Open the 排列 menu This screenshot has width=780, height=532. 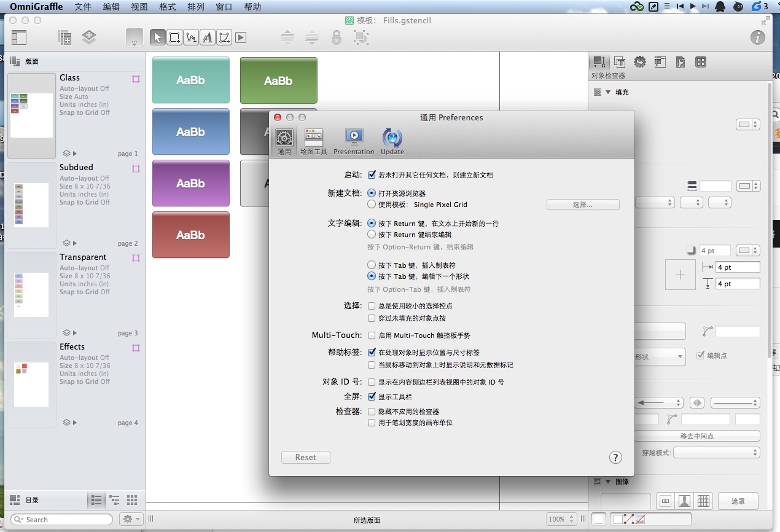point(195,7)
